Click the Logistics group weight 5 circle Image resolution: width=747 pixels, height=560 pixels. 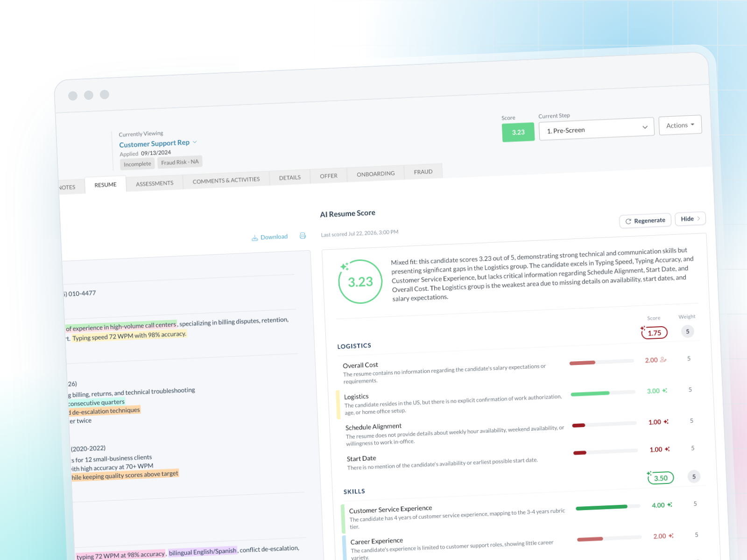pos(687,331)
